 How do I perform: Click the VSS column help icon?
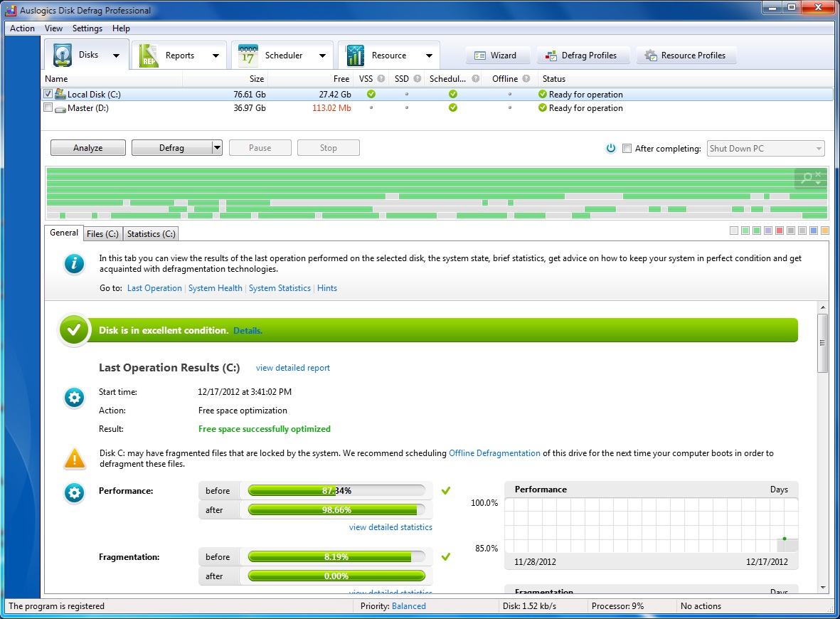point(381,79)
